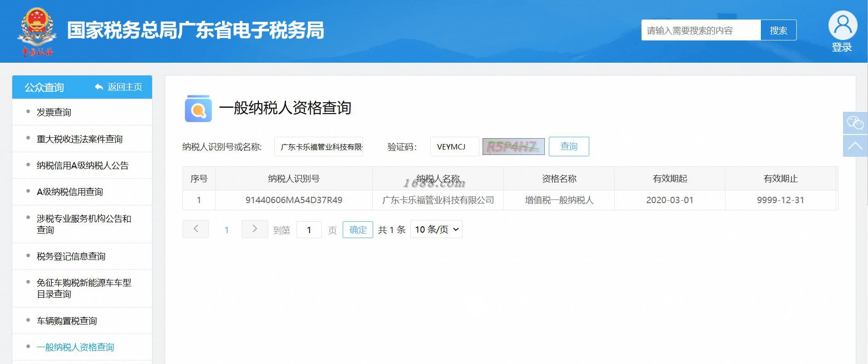This screenshot has height=364, width=868.
Task: Go to next results page arrow
Action: click(255, 229)
